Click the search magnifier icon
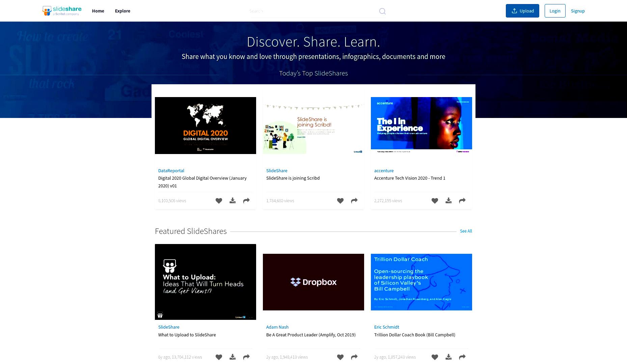Image resolution: width=627 pixels, height=364 pixels. 382,11
